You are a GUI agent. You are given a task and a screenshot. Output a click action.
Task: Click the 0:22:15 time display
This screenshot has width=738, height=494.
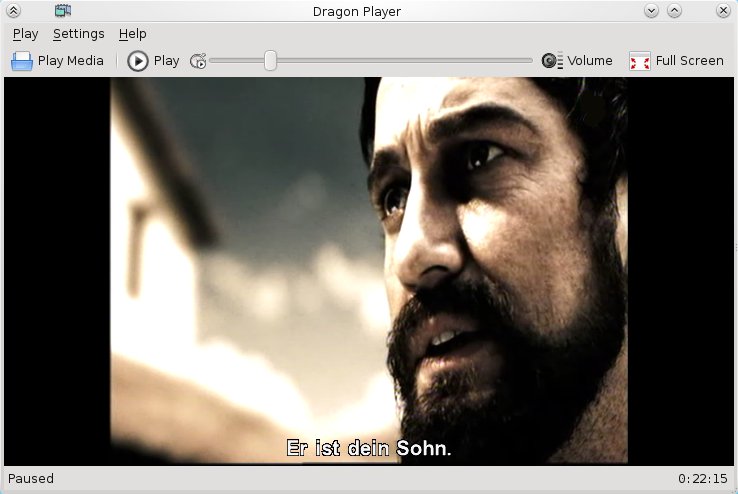coord(702,479)
